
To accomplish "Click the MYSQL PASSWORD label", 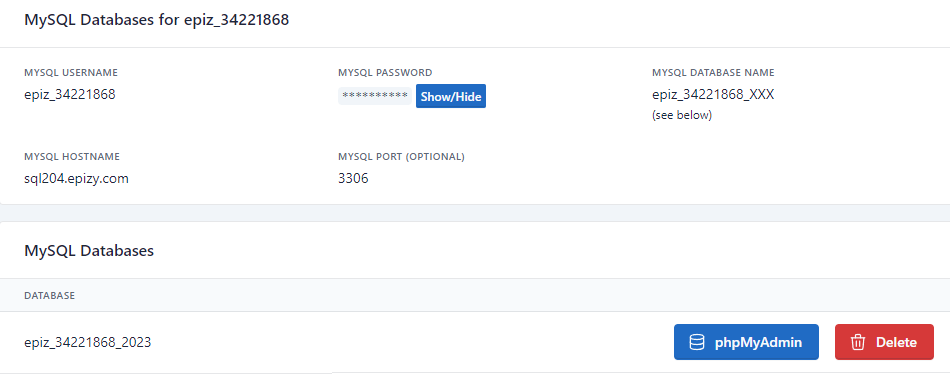I will pos(385,73).
